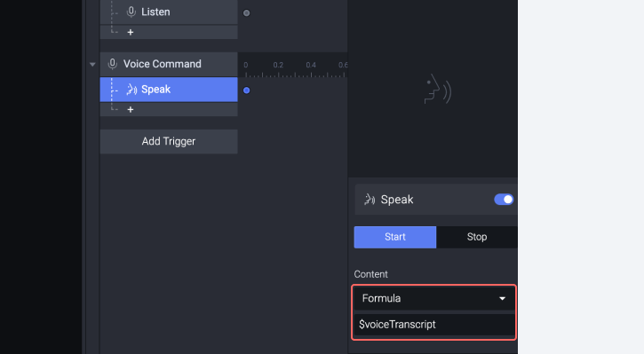Click the gray Listen timeline keyframe dot
The height and width of the screenshot is (354, 644).
click(246, 13)
